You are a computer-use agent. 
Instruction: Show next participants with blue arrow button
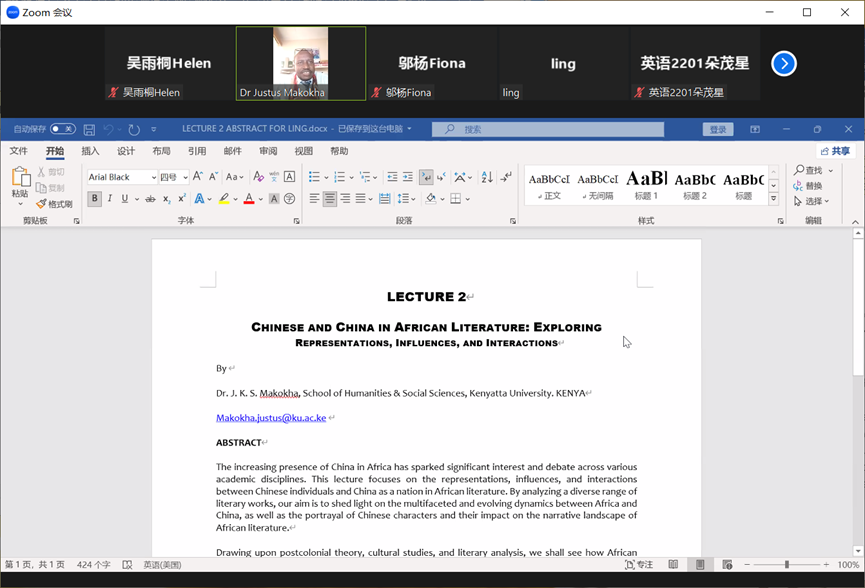[784, 63]
